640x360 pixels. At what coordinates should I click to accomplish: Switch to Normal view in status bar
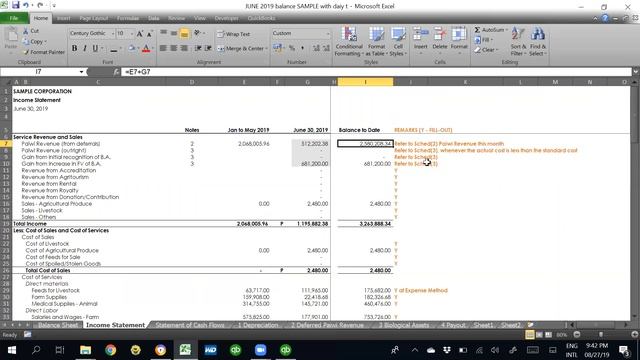pos(529,335)
